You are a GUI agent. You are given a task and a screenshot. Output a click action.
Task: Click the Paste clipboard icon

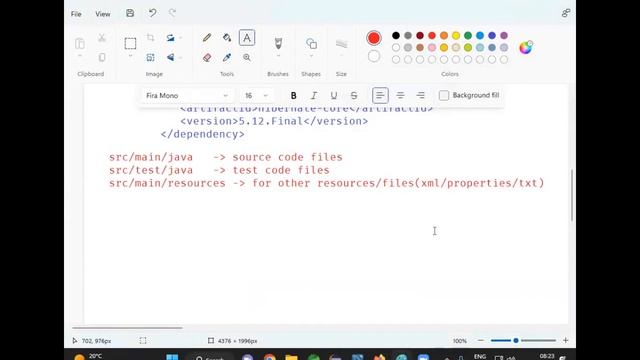(x=80, y=43)
